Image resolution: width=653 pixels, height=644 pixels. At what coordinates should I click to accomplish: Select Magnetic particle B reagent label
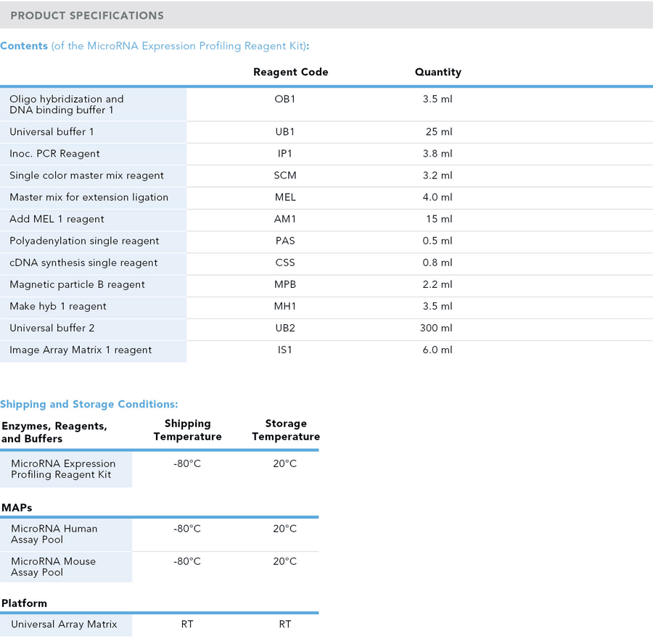(77, 285)
